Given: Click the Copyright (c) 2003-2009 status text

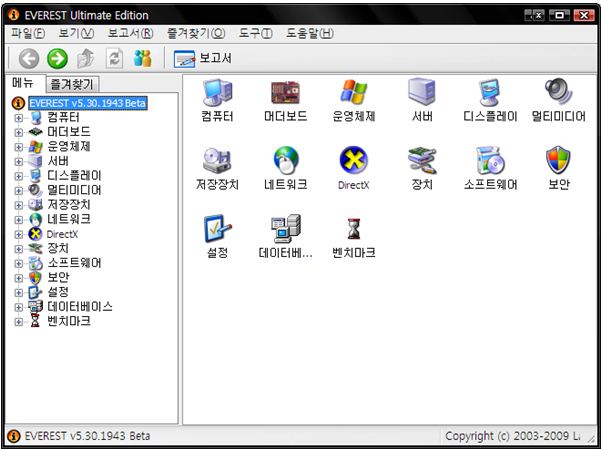Looking at the screenshot, I should click(512, 436).
